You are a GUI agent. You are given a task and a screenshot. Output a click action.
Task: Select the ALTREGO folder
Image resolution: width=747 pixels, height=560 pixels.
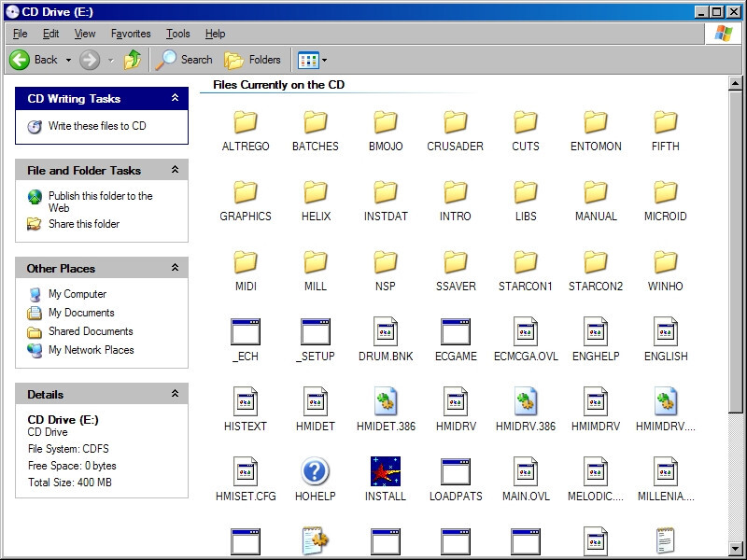pyautogui.click(x=246, y=131)
